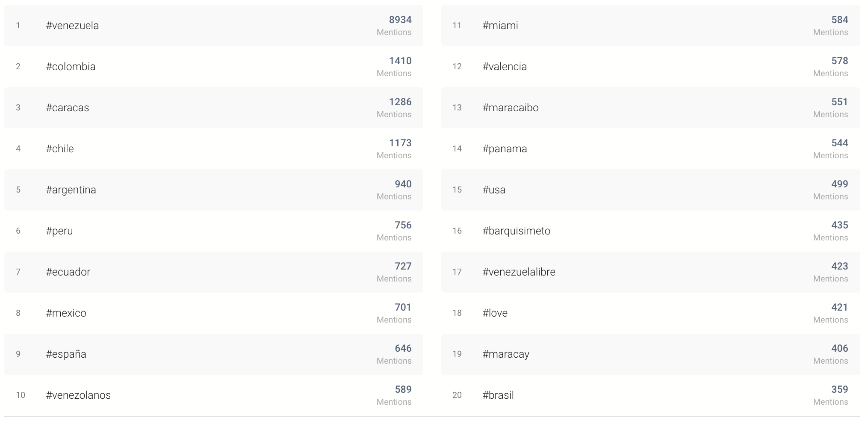
Task: Open the #venezolanos hashtag entry
Action: 78,395
